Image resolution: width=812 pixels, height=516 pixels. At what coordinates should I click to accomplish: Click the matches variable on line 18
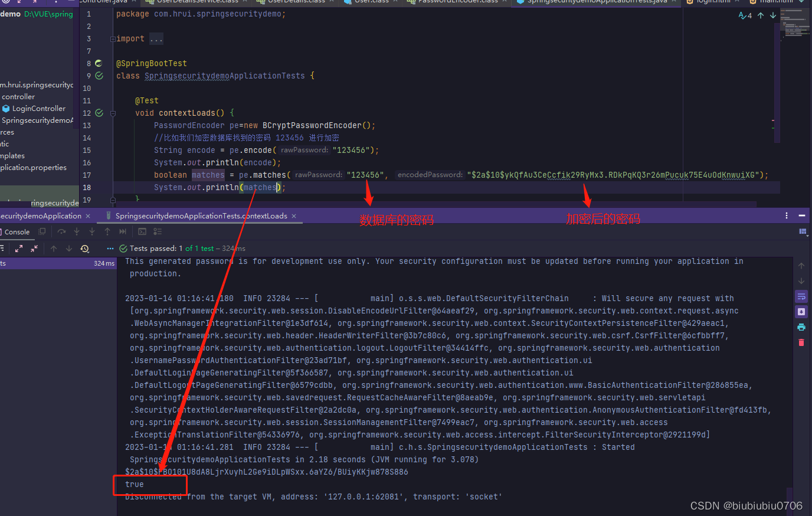[x=260, y=187]
